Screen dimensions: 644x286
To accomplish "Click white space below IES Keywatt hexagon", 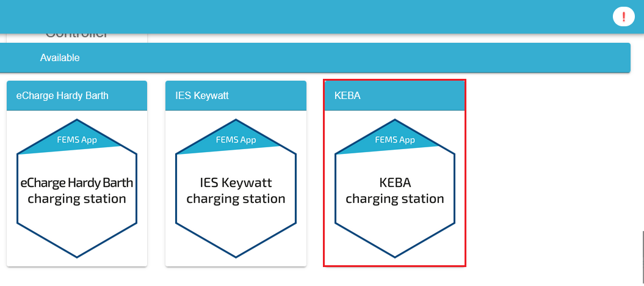I will point(236,263).
